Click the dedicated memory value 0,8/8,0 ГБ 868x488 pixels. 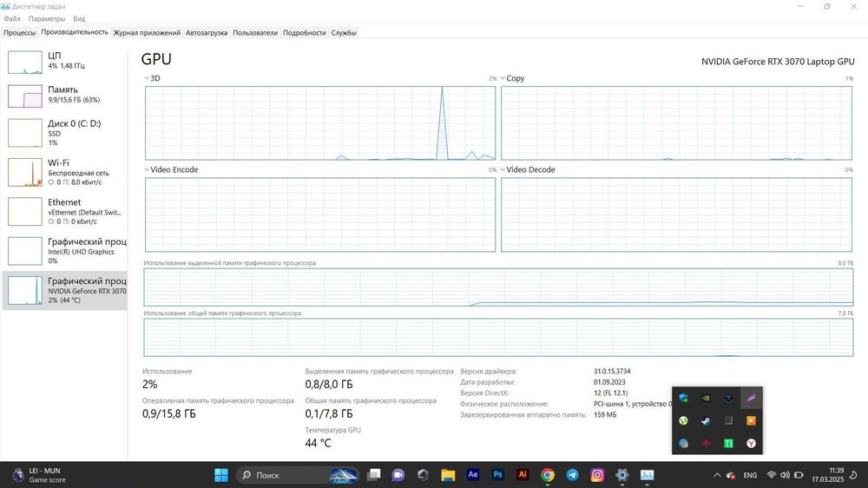[x=329, y=384]
